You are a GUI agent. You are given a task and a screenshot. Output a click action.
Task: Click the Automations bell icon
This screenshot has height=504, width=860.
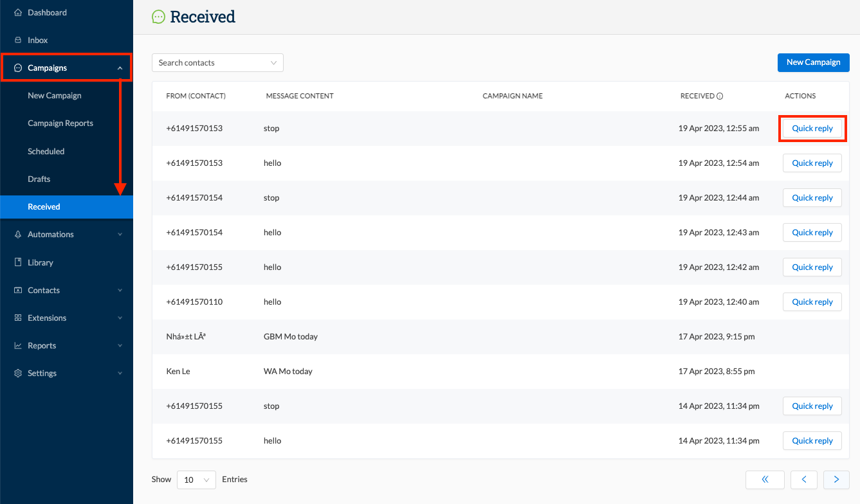(18, 235)
